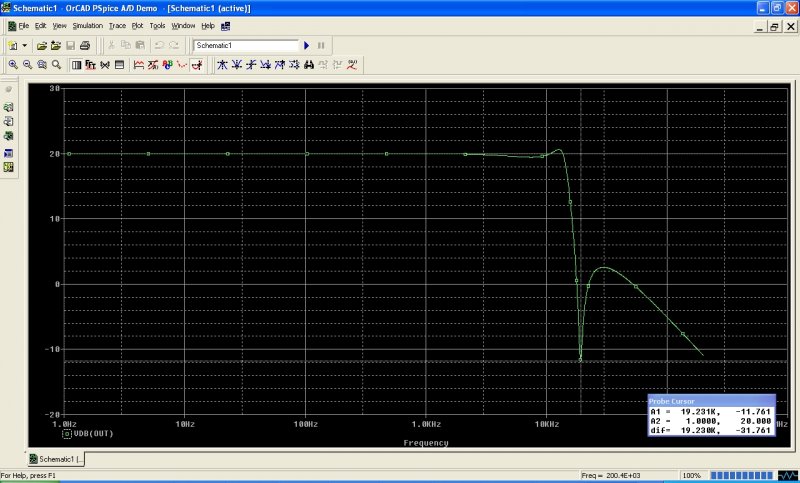The image size is (800, 483).
Task: Click the Open folder icon
Action: click(42, 45)
